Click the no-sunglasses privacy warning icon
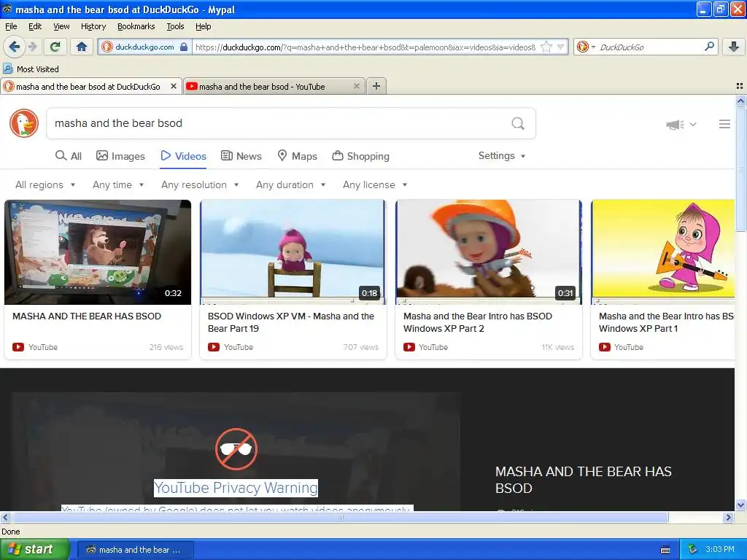The width and height of the screenshot is (747, 560). [x=236, y=449]
